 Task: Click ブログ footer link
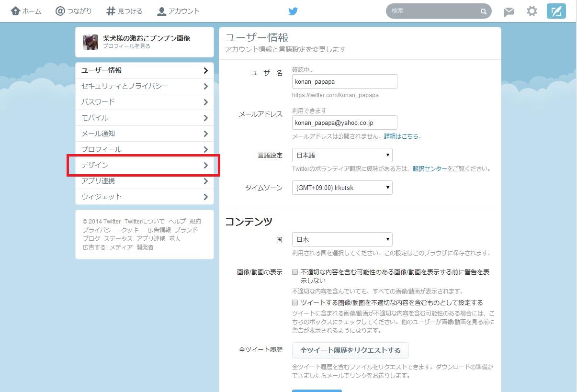coord(91,238)
